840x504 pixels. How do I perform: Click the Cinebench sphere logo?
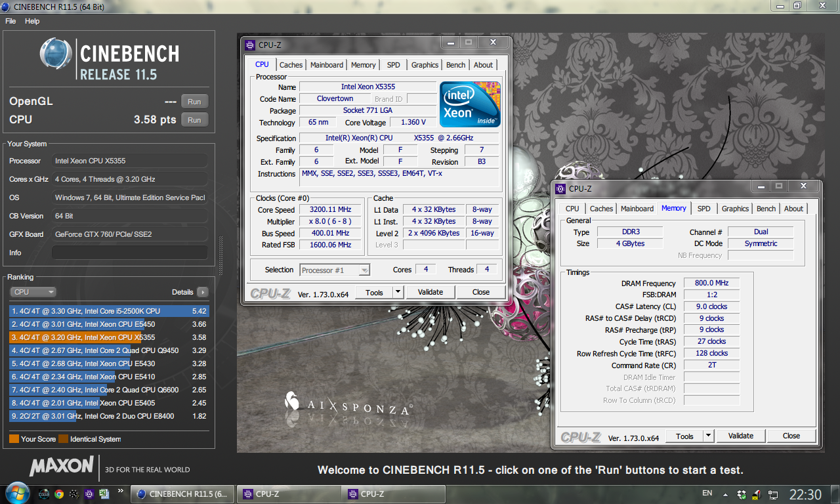[56, 54]
